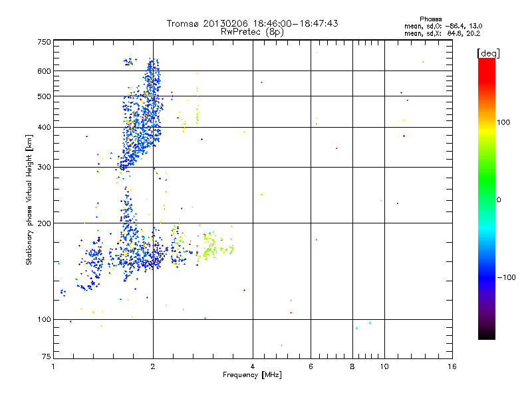
Task: Click the x-axis label '2'
Action: point(153,366)
